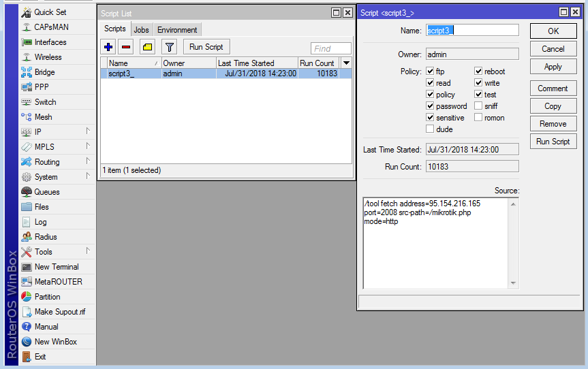
Task: Toggle reboot policy checkbox
Action: [478, 71]
